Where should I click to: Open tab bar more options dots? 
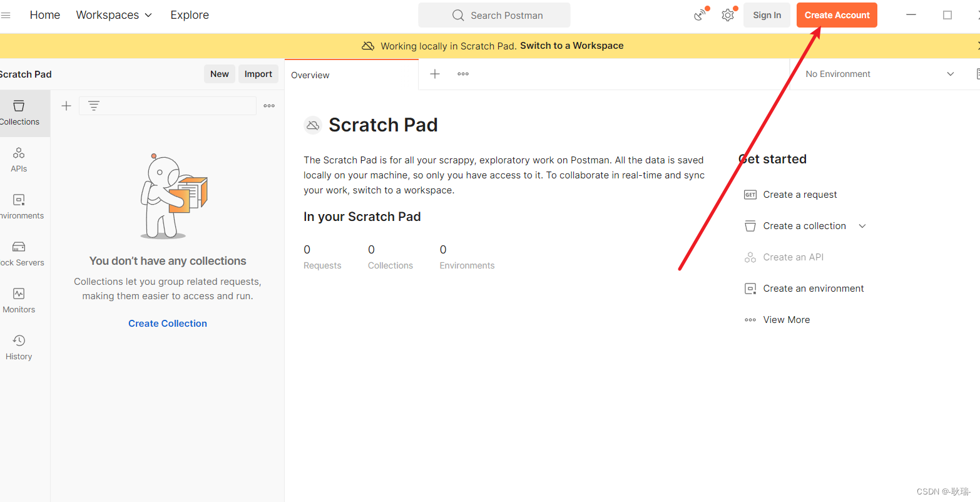(463, 74)
